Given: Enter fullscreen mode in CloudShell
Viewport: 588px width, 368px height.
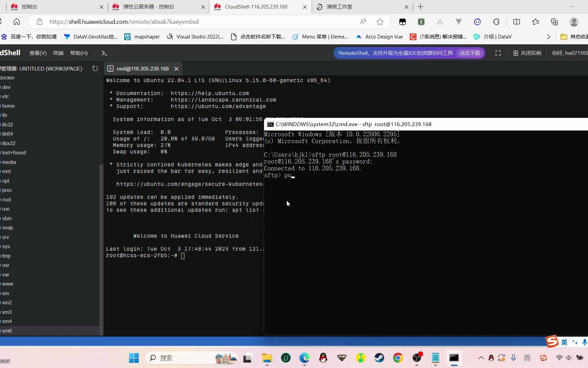Looking at the screenshot, I should (498, 53).
